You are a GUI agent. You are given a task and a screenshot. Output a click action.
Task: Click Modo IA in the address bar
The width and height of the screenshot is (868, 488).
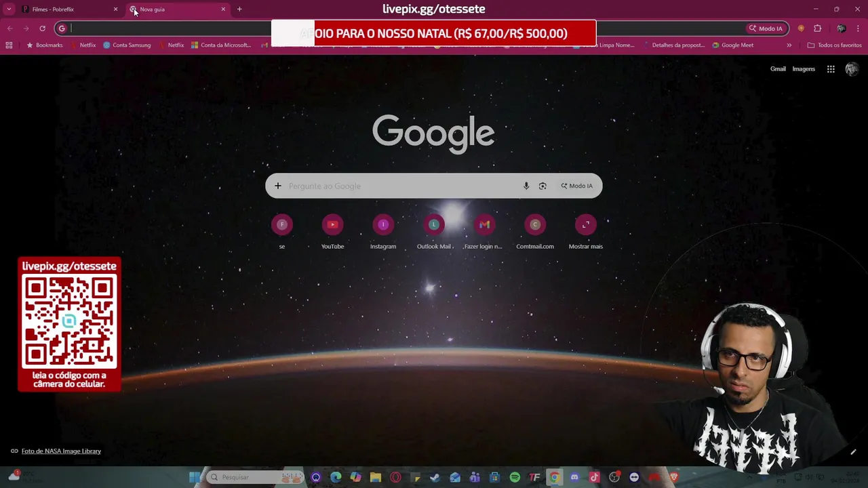point(766,28)
